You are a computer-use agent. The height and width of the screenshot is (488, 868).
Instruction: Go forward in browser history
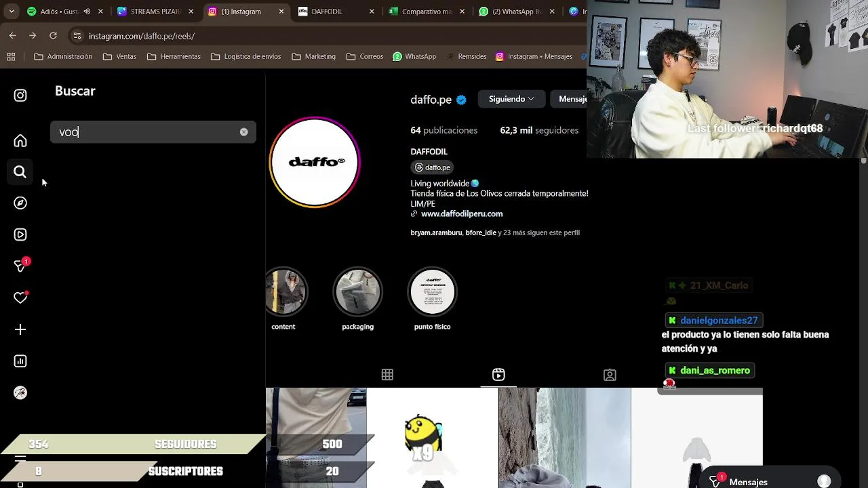click(x=33, y=35)
